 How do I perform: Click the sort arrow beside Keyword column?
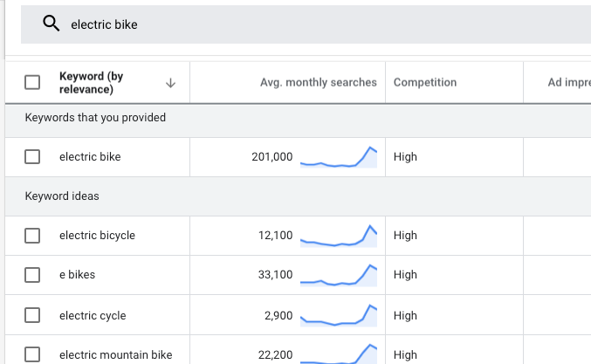pyautogui.click(x=170, y=83)
